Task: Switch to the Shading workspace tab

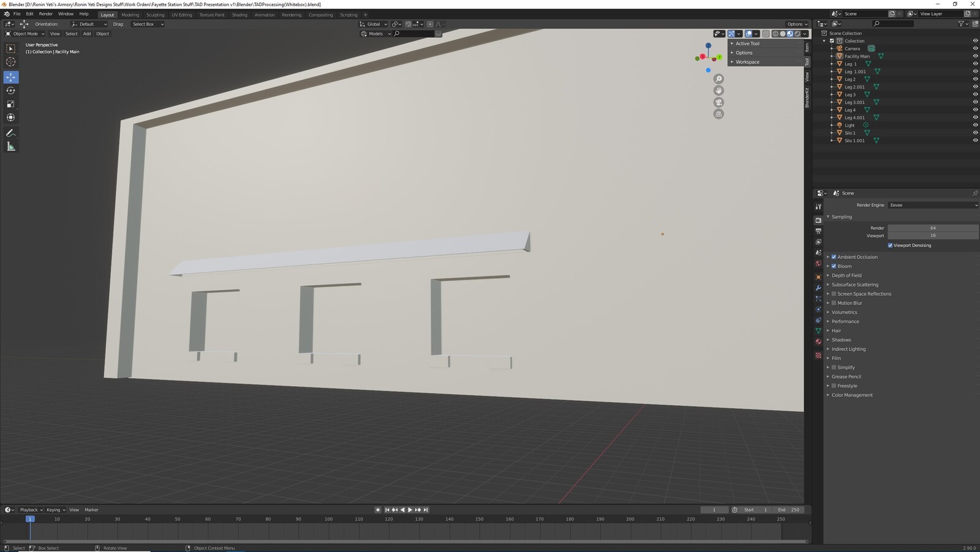Action: [239, 15]
